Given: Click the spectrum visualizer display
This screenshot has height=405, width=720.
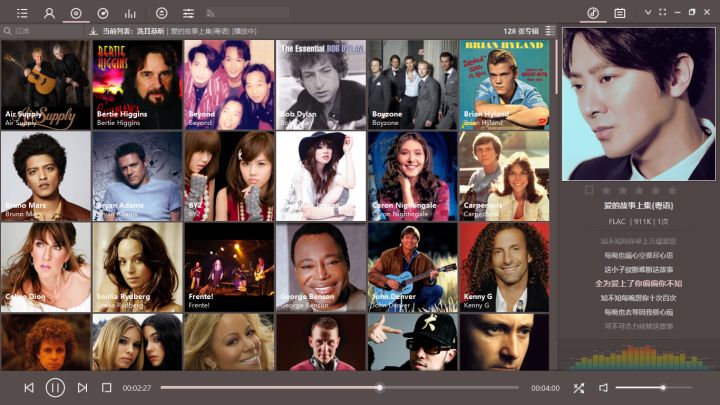Looking at the screenshot, I should point(638,355).
